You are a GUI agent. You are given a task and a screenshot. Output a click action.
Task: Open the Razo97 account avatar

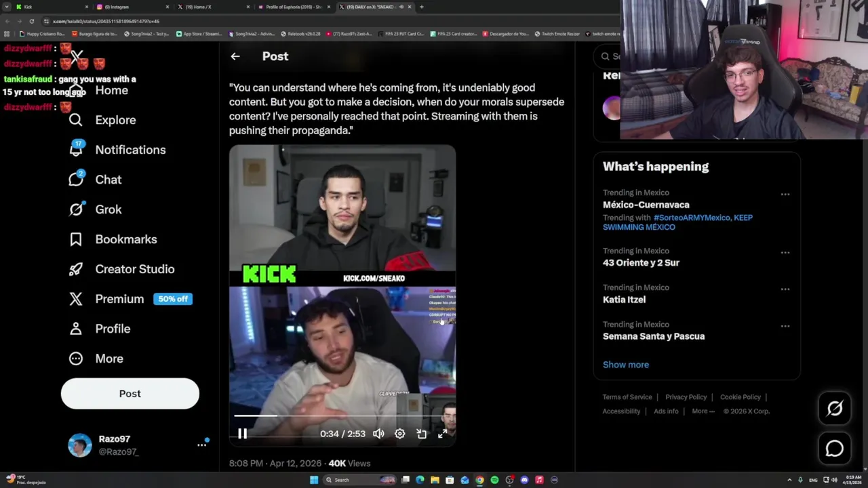[80, 445]
